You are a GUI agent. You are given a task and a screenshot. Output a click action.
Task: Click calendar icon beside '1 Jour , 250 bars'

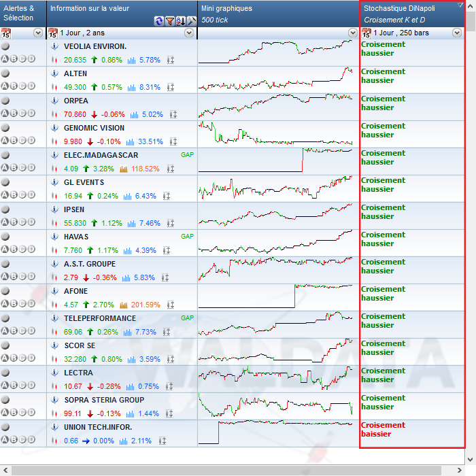coord(367,33)
